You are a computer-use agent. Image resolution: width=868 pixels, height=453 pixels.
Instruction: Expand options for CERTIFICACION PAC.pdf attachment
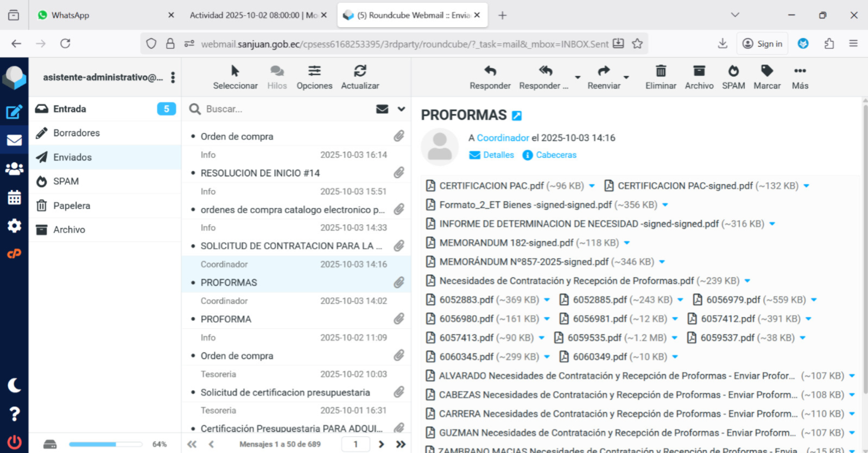[x=592, y=186]
